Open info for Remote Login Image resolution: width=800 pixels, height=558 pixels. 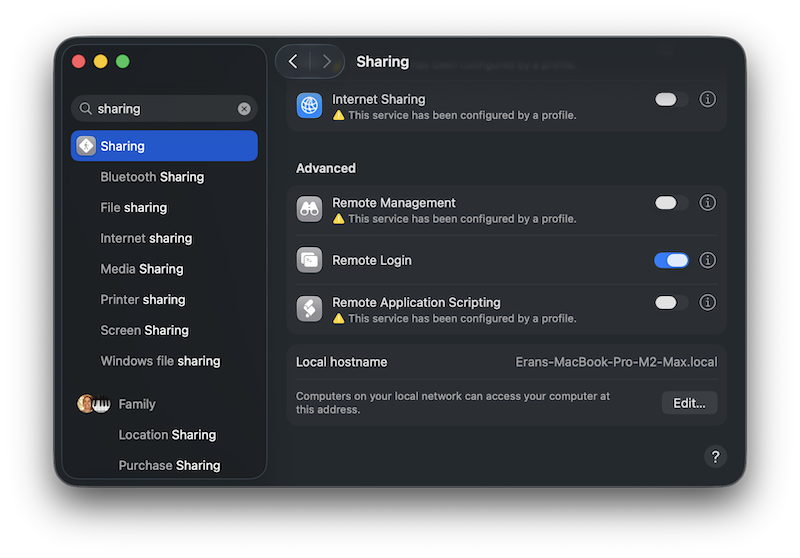pyautogui.click(x=707, y=260)
